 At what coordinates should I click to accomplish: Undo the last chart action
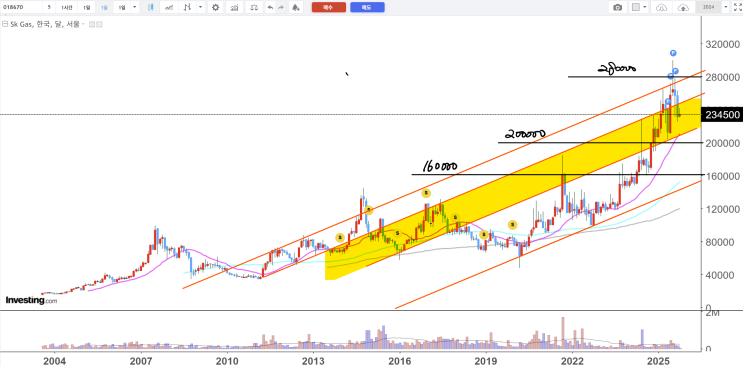click(270, 7)
